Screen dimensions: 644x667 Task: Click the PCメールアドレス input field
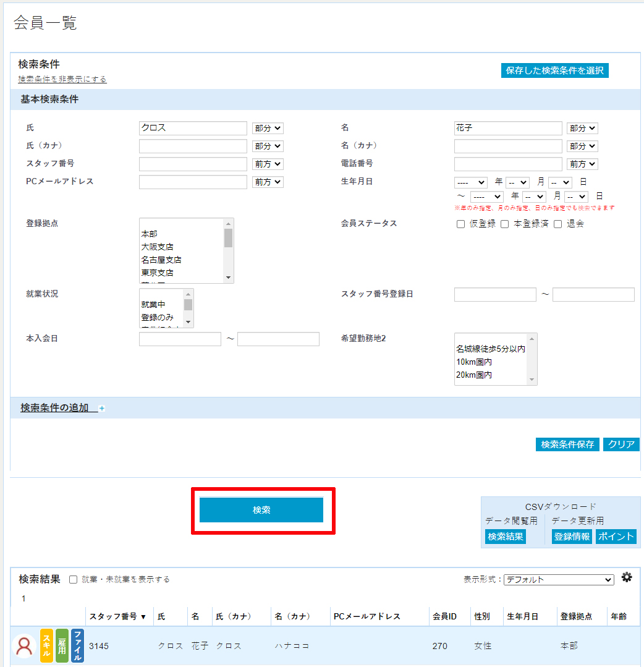tap(193, 182)
